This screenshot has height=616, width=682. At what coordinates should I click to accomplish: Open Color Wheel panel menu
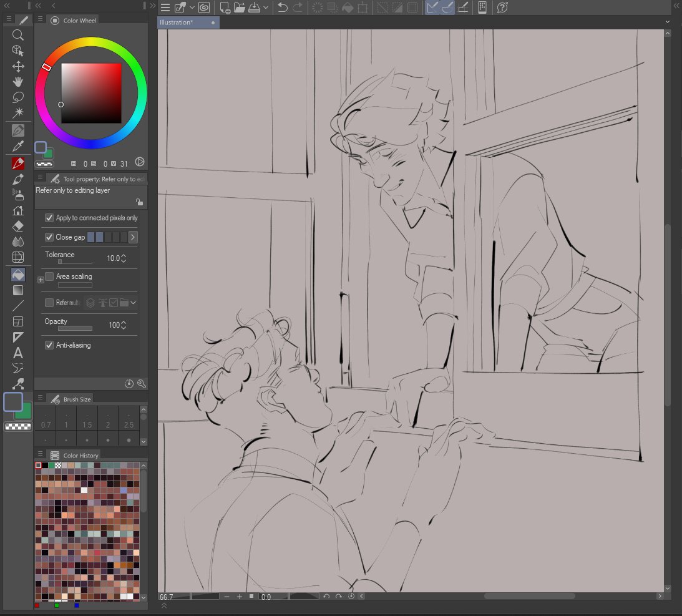click(40, 19)
